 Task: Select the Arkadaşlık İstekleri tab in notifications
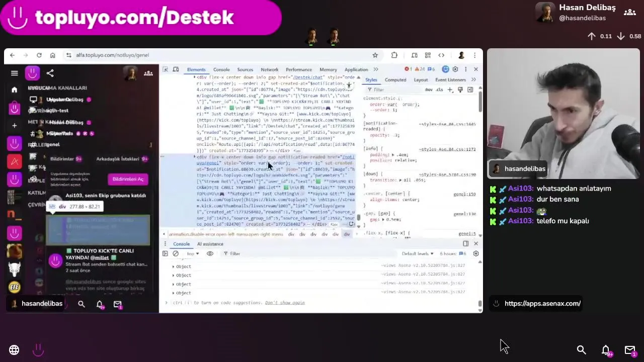click(122, 159)
